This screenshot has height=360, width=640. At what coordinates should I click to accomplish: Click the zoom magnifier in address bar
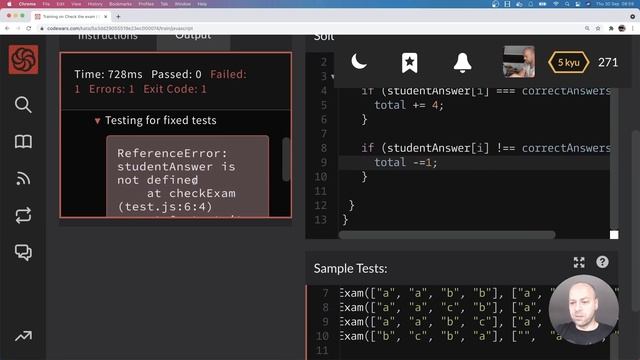coord(587,28)
